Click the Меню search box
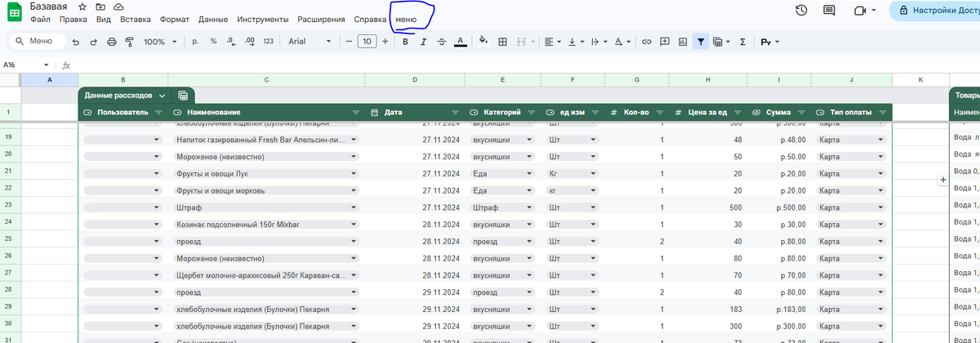980x343 pixels. [x=36, y=42]
